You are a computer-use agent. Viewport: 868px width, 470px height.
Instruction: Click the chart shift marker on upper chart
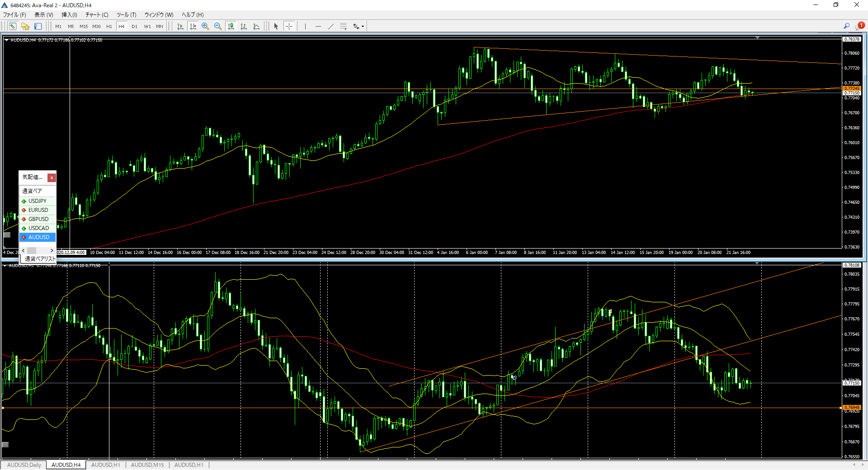[x=757, y=38]
